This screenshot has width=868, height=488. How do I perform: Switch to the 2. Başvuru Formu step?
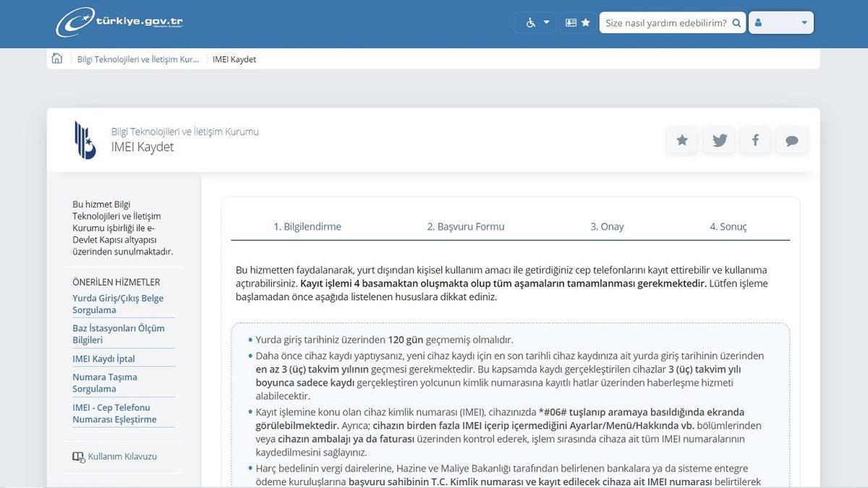[465, 226]
